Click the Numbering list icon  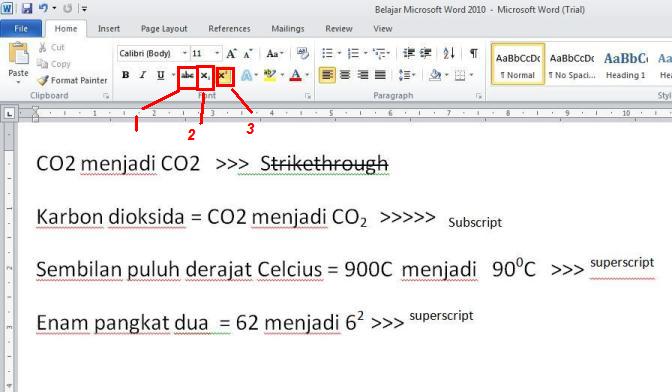point(353,53)
